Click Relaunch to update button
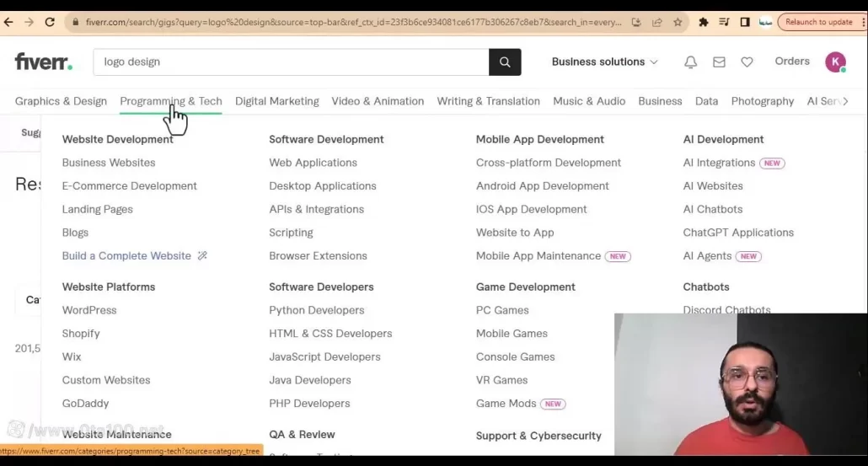Image resolution: width=868 pixels, height=466 pixels. [x=818, y=23]
